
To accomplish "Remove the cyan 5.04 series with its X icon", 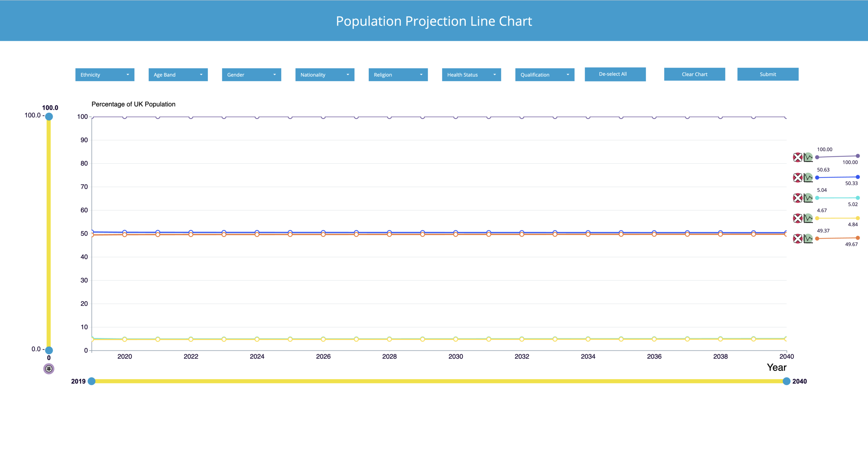I will (x=798, y=198).
